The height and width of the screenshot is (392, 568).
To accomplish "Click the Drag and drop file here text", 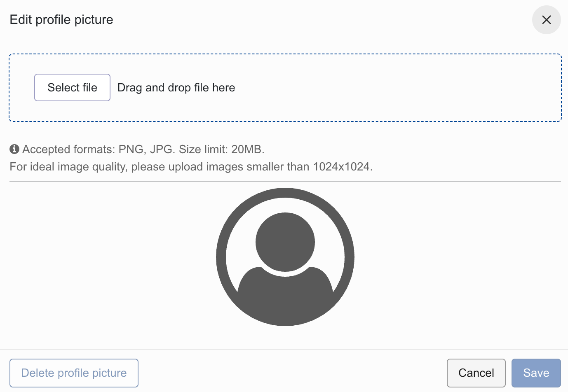I will pos(176,88).
